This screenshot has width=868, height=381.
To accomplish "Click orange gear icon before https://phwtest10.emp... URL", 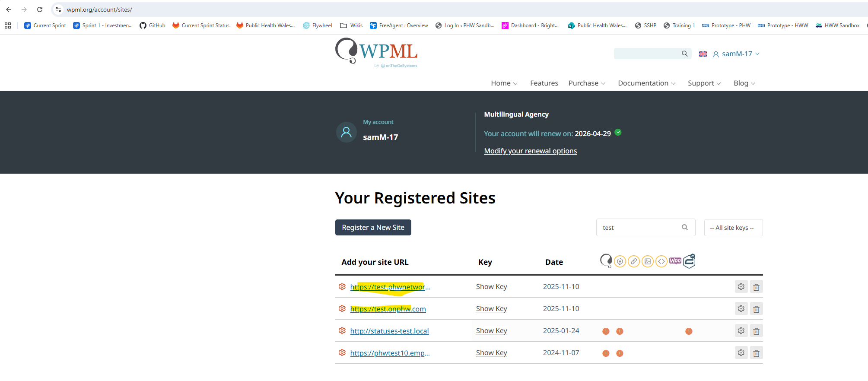I will point(342,352).
